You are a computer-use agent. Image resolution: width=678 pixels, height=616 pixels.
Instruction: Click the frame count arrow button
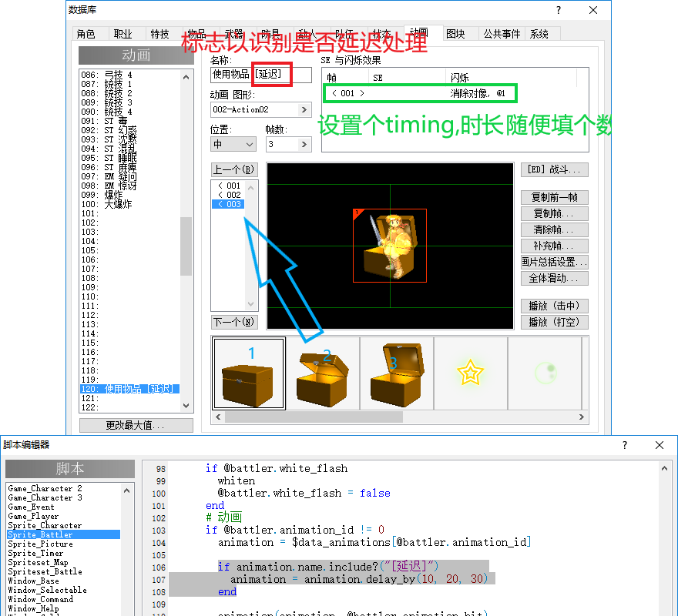coord(304,145)
